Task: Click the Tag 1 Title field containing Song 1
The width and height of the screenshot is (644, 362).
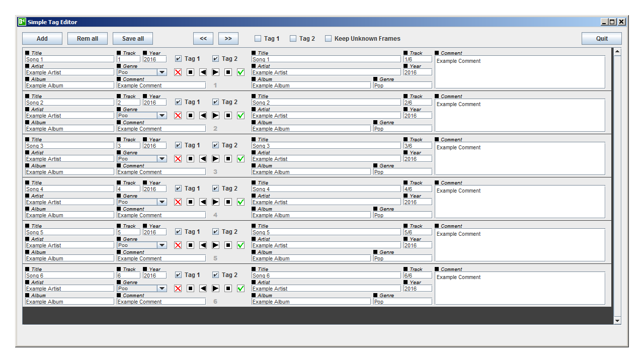Action: [x=70, y=59]
